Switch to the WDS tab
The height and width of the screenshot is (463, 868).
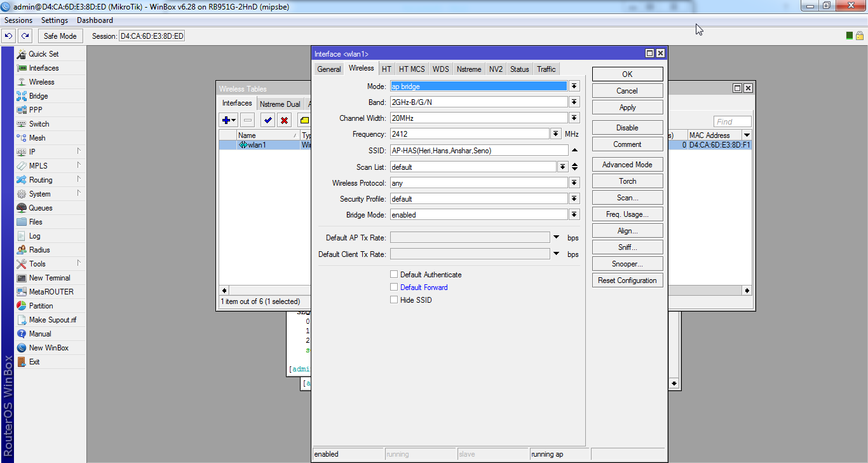pyautogui.click(x=440, y=69)
